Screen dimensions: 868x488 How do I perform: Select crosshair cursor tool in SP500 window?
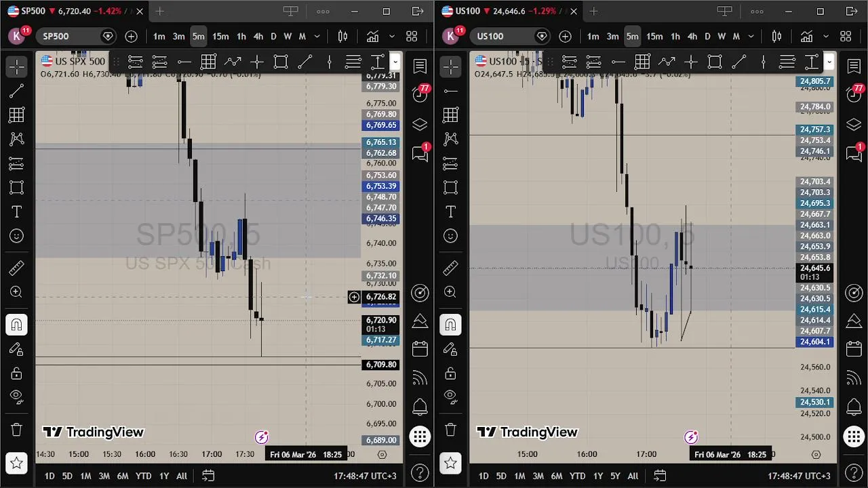[x=17, y=66]
